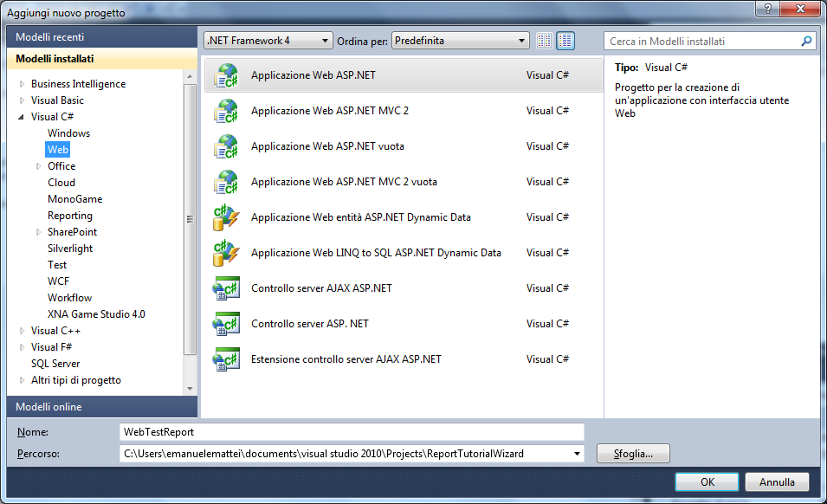
Task: Expand the Altri tipi di progetto node
Action: point(22,380)
